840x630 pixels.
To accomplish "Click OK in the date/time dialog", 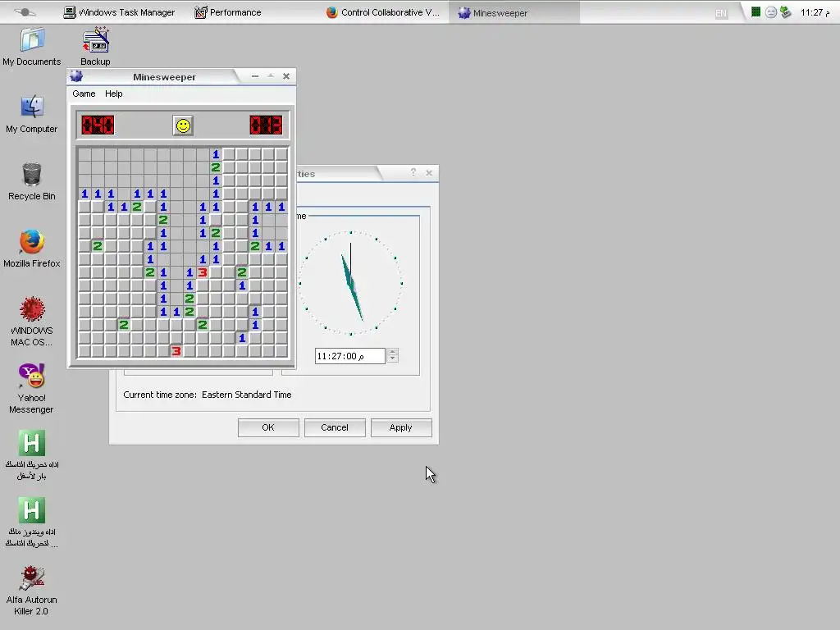I will pos(268,427).
